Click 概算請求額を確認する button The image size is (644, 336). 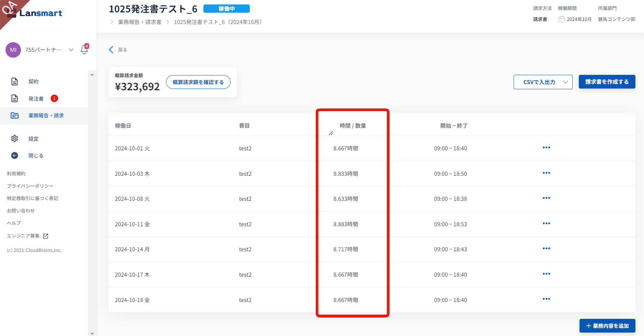198,82
